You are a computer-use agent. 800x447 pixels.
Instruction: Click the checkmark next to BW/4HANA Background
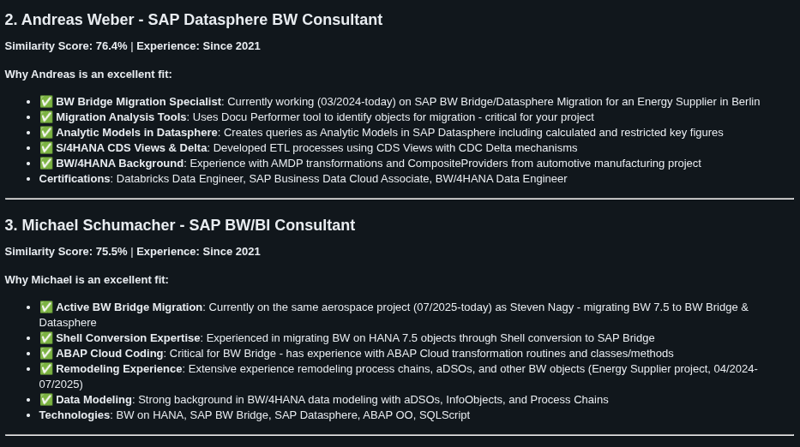[x=46, y=163]
